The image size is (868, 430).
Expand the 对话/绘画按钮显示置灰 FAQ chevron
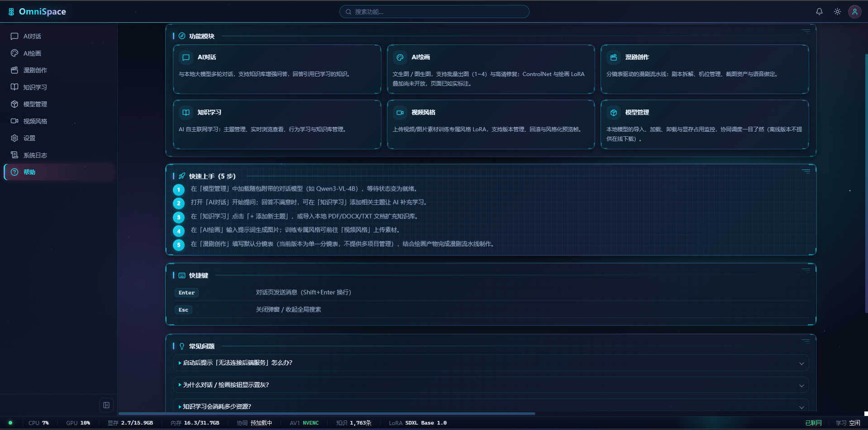[x=801, y=386]
